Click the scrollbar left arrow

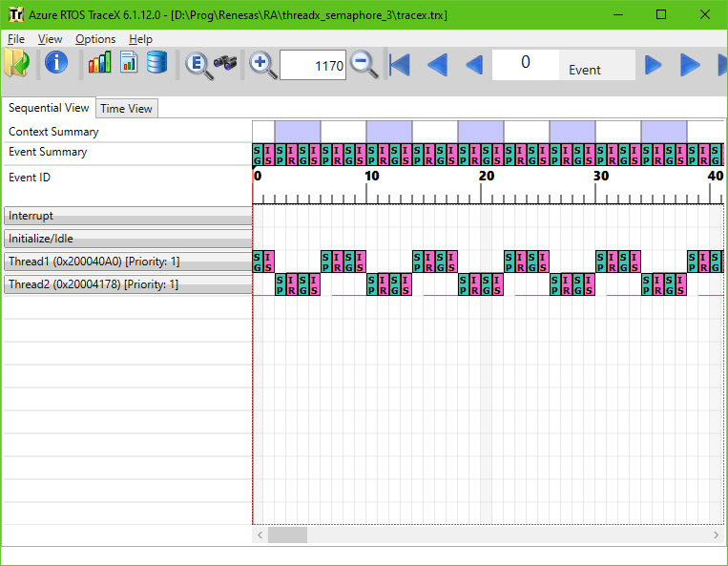pos(260,535)
